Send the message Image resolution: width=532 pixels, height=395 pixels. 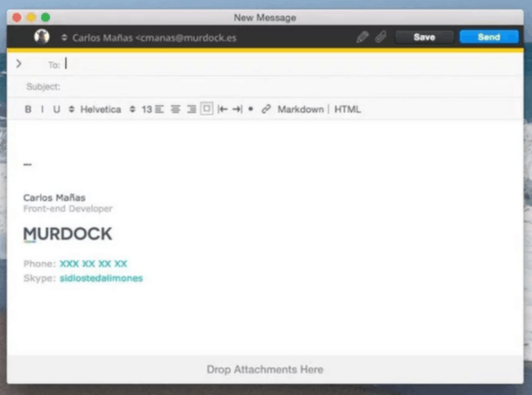[x=489, y=37]
